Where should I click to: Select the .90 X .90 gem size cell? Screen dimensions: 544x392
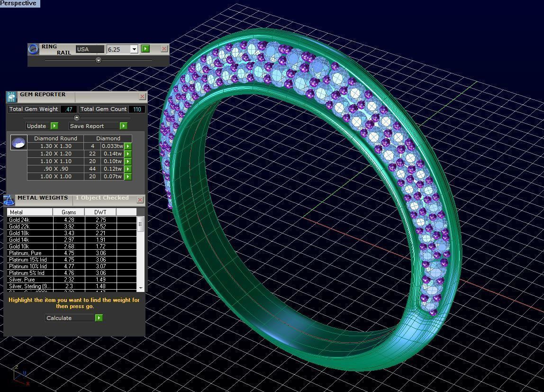click(55, 169)
